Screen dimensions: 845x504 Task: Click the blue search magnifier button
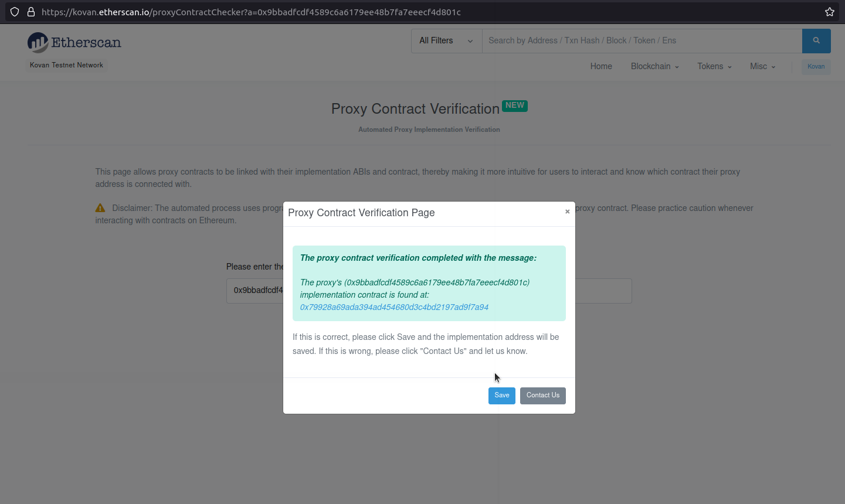(x=816, y=41)
